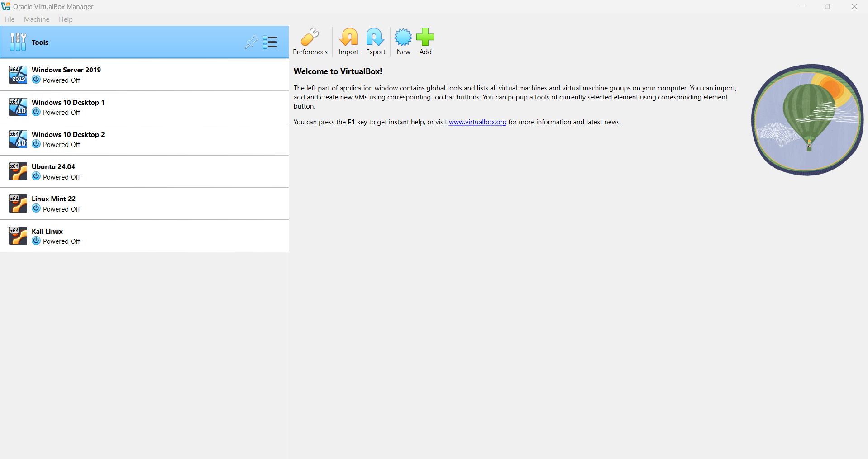Click the VirtualBox title bar logo

point(6,6)
